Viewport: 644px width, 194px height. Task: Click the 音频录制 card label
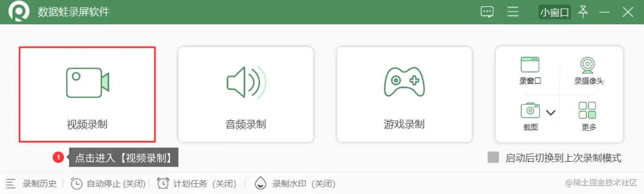click(246, 124)
